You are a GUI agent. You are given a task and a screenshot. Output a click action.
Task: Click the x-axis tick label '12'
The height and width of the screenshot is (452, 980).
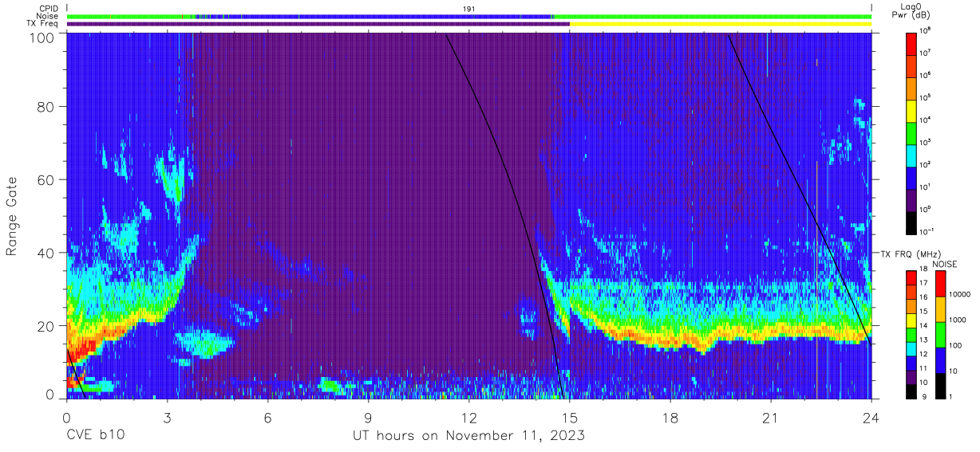(x=469, y=416)
